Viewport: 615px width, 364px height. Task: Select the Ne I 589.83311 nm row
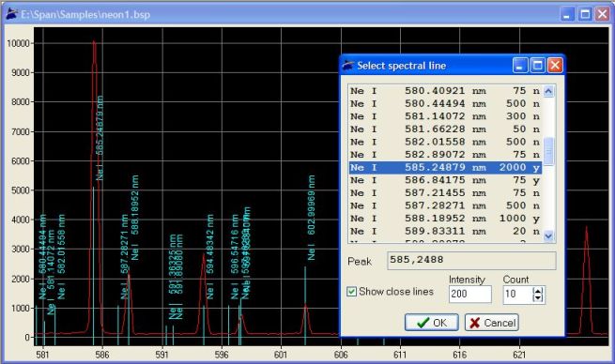tap(445, 231)
